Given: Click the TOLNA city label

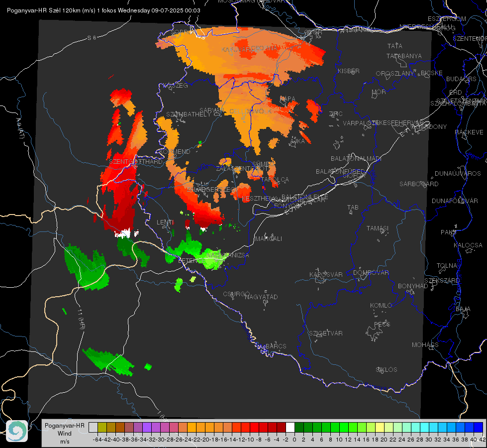Looking at the screenshot, I should pyautogui.click(x=447, y=266).
